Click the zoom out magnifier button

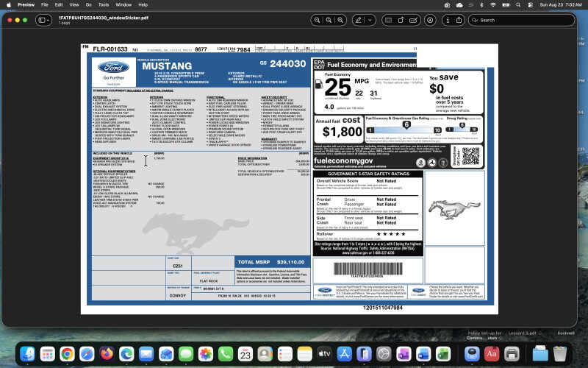(318, 21)
